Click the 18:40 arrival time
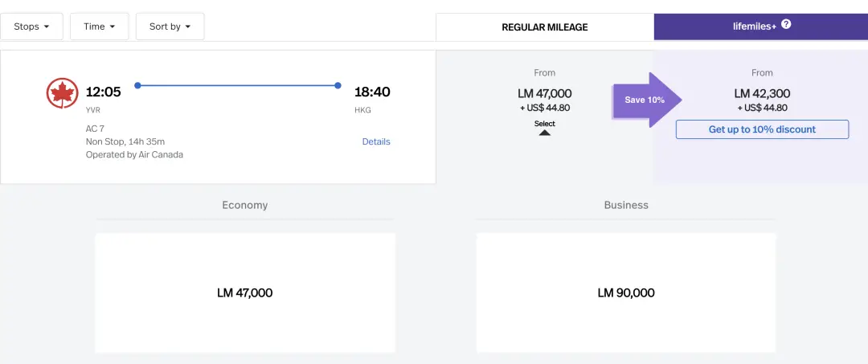Viewport: 868px width, 364px height. click(372, 92)
